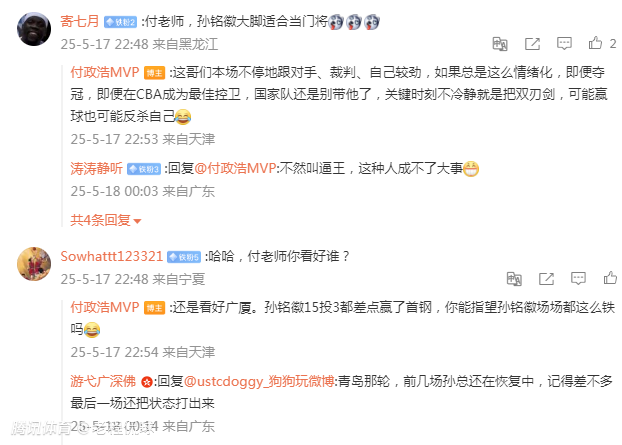Expand 共4条回复 replies list
Screen dimensions: 622x445
[x=106, y=220]
